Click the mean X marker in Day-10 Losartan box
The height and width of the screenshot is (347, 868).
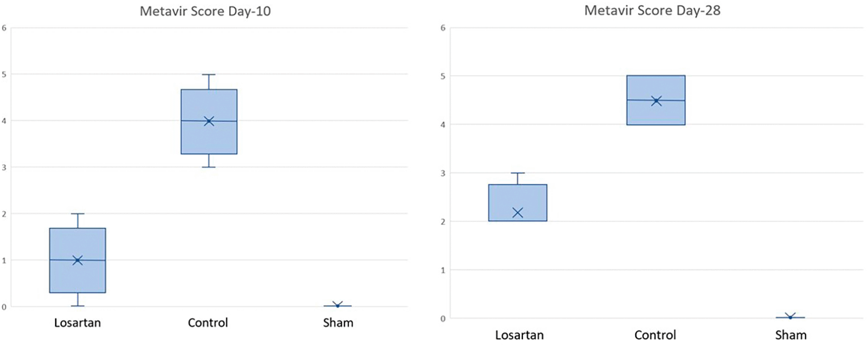point(78,260)
